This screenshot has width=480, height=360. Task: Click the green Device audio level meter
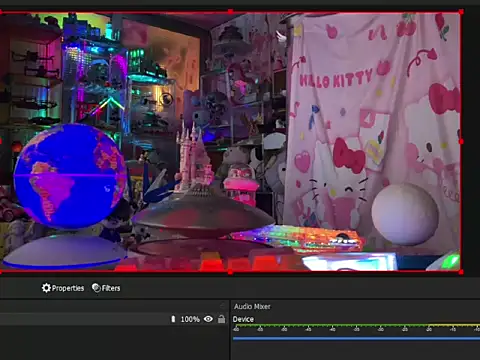click(x=356, y=325)
